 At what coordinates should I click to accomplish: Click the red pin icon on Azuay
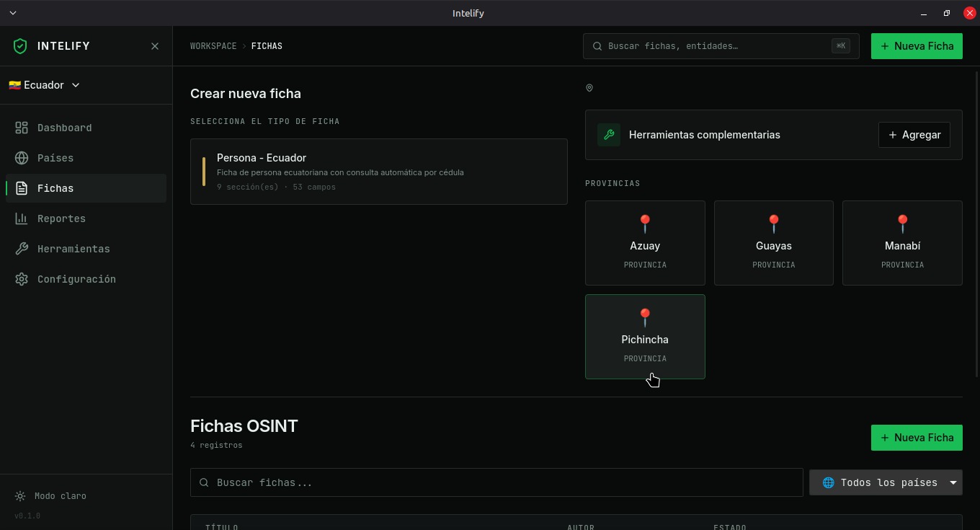pos(645,224)
